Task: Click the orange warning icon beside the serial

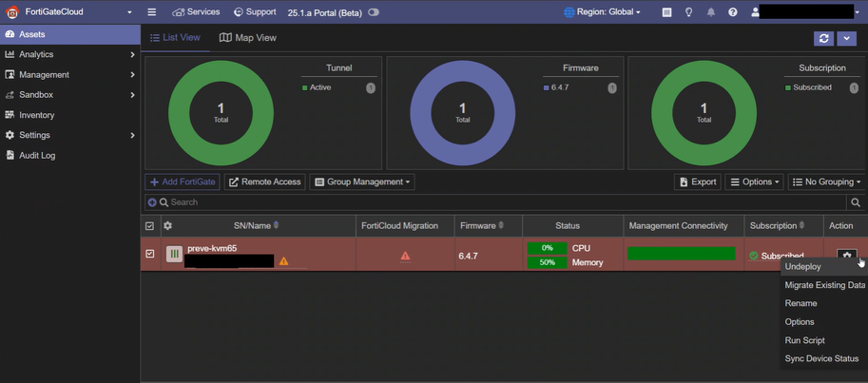Action: coord(283,260)
